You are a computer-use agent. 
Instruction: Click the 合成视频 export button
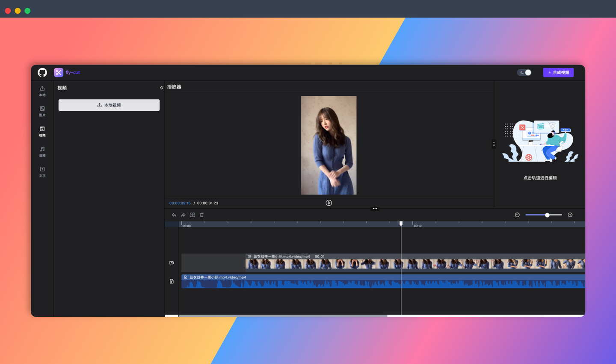point(558,73)
